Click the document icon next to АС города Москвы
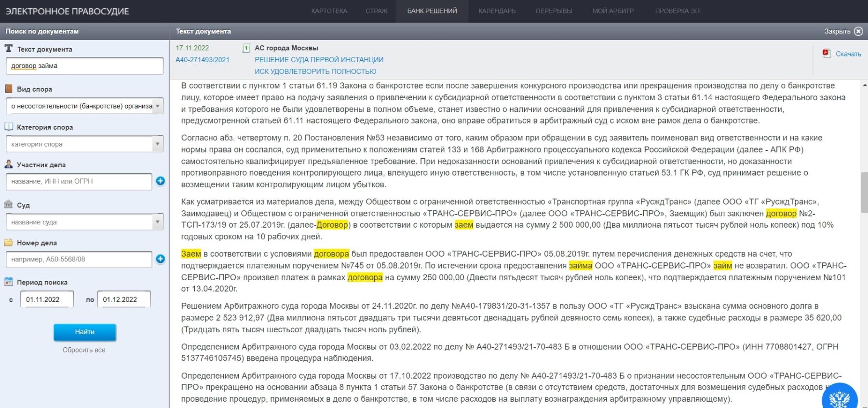 (x=246, y=48)
